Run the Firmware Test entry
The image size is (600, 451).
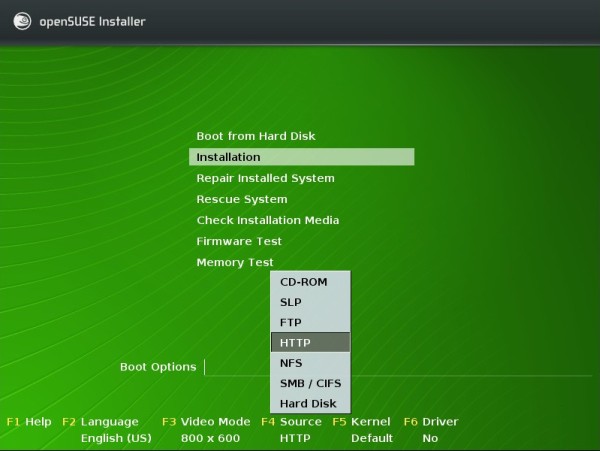coord(239,241)
